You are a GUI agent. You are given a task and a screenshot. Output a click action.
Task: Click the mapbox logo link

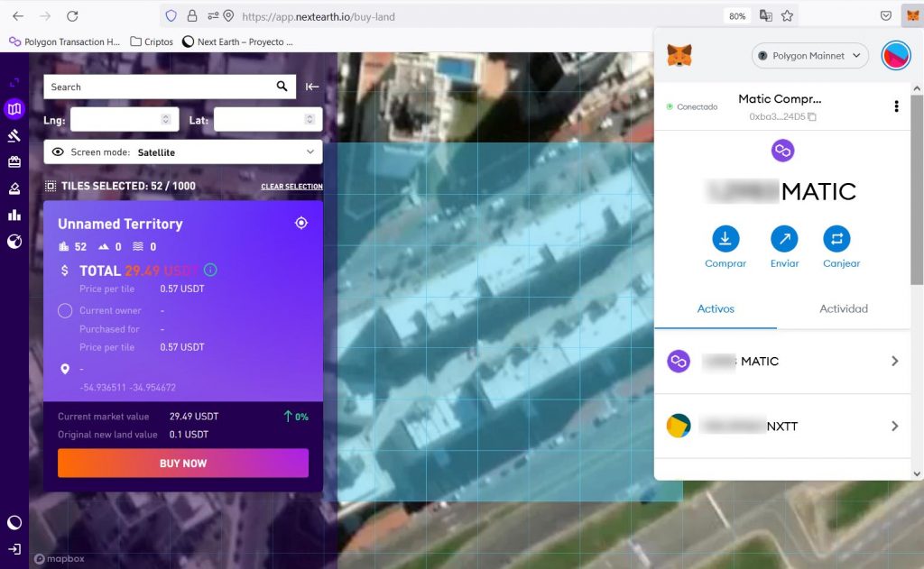click(x=60, y=558)
